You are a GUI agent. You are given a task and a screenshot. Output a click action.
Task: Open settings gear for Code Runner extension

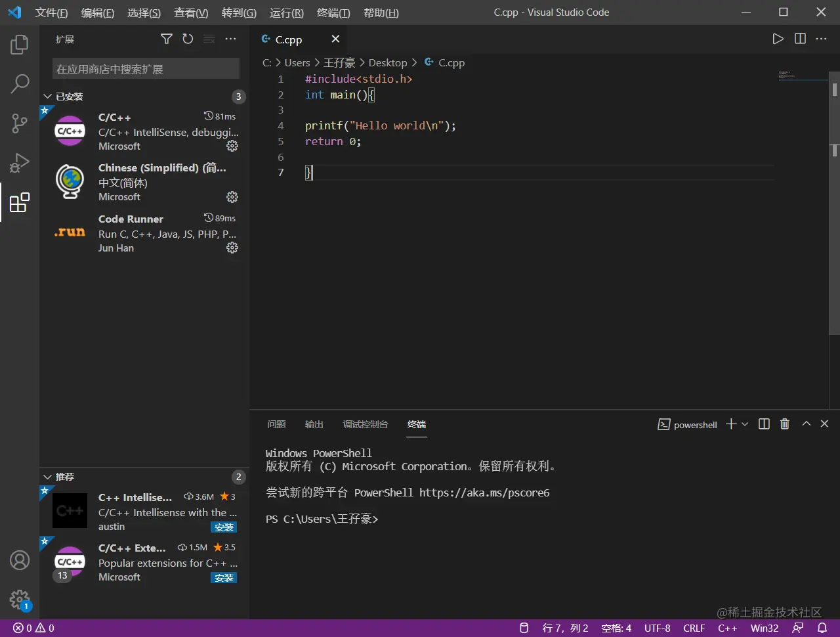click(232, 248)
